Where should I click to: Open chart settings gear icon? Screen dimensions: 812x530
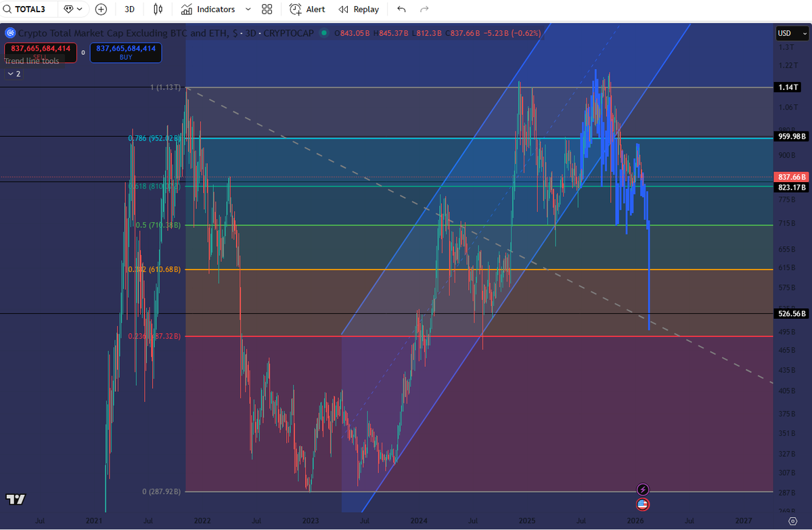(x=792, y=521)
